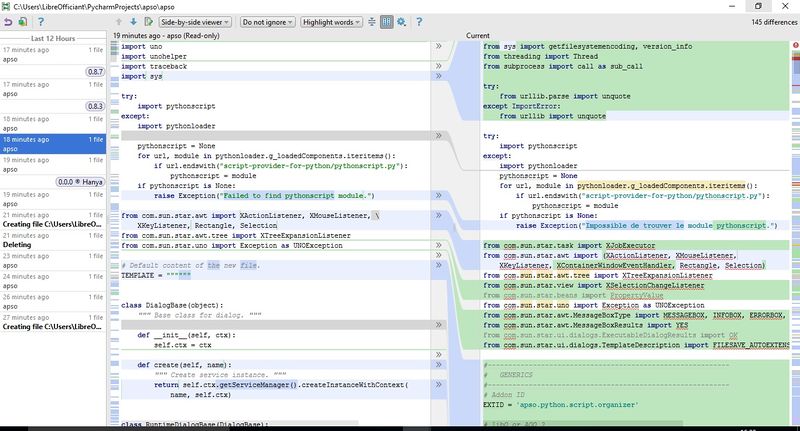The height and width of the screenshot is (431, 800).
Task: Select the 24 minutes ago revision
Action: point(53,281)
